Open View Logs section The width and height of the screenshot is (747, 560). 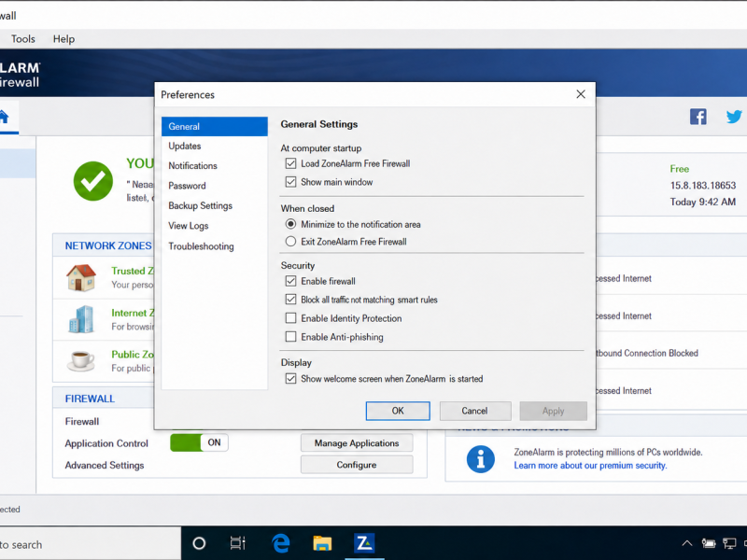click(215, 226)
